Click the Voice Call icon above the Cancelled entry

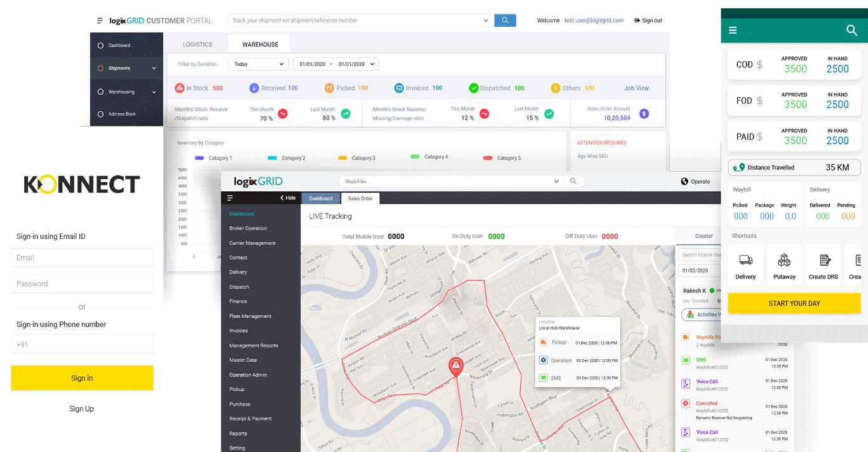coord(686,383)
